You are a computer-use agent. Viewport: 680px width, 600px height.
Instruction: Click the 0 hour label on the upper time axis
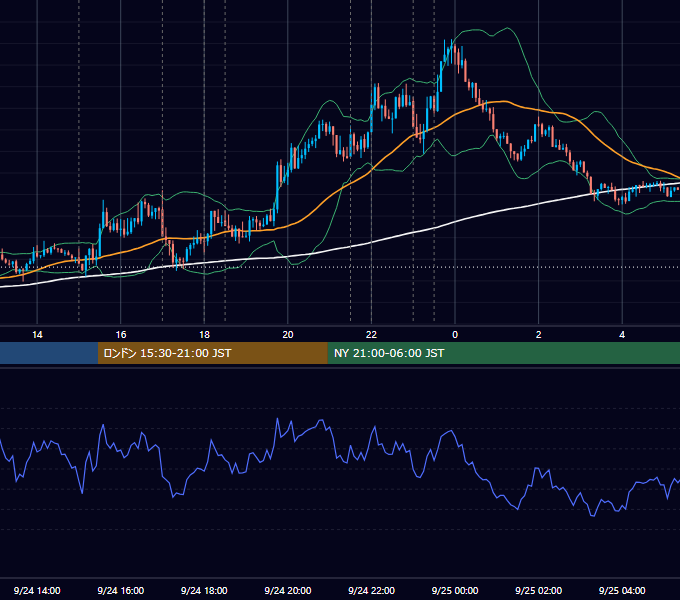click(455, 335)
